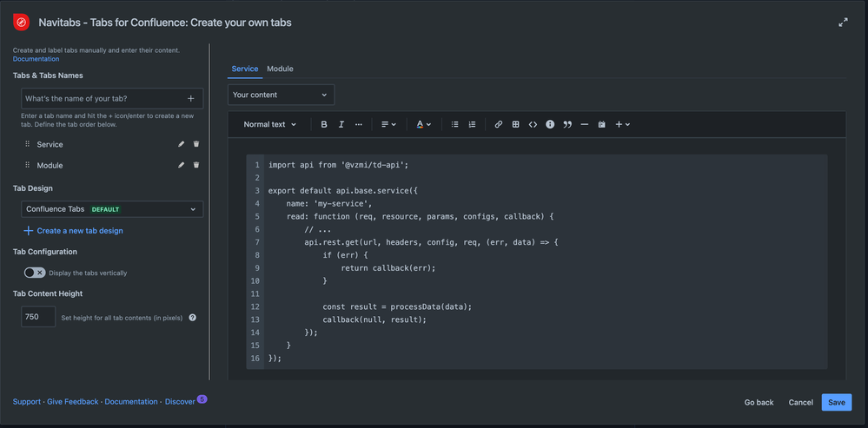Image resolution: width=868 pixels, height=428 pixels.
Task: Grab the Module row drag handle
Action: 27,165
